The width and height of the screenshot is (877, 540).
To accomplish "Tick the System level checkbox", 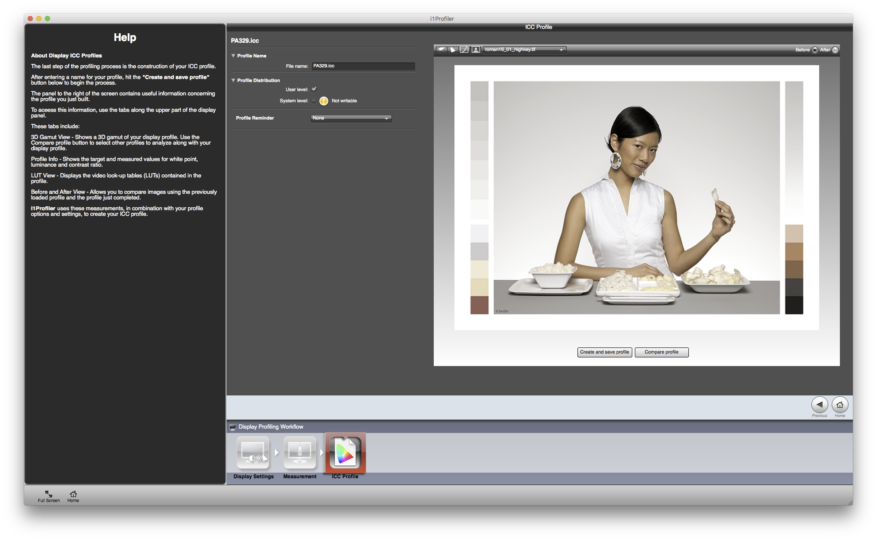I will 314,100.
